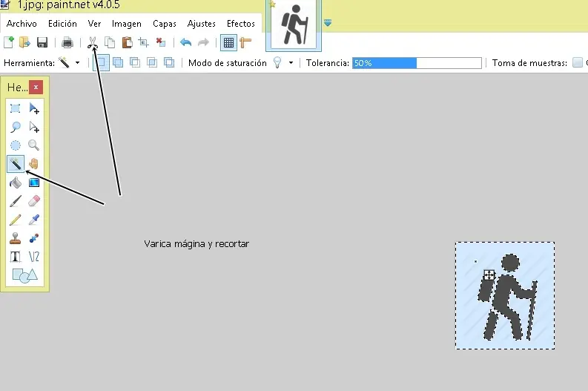Select the Eraser tool
Image resolution: width=588 pixels, height=391 pixels.
point(34,201)
